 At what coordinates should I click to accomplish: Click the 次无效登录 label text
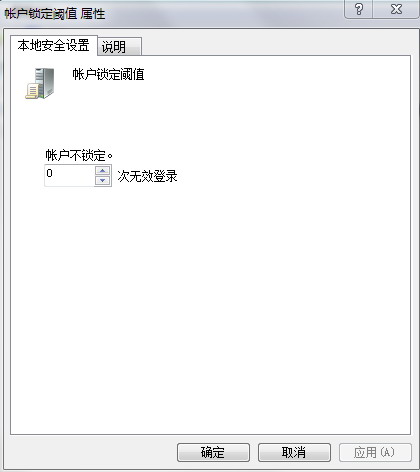(x=147, y=176)
